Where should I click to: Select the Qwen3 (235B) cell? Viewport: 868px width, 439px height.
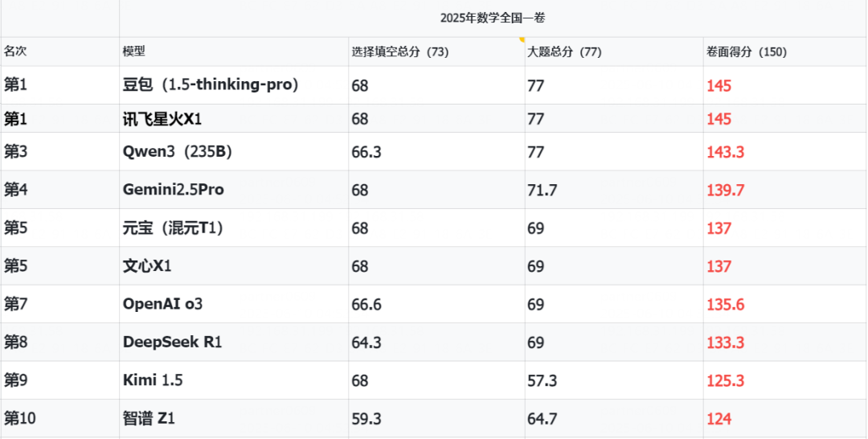tap(234, 152)
